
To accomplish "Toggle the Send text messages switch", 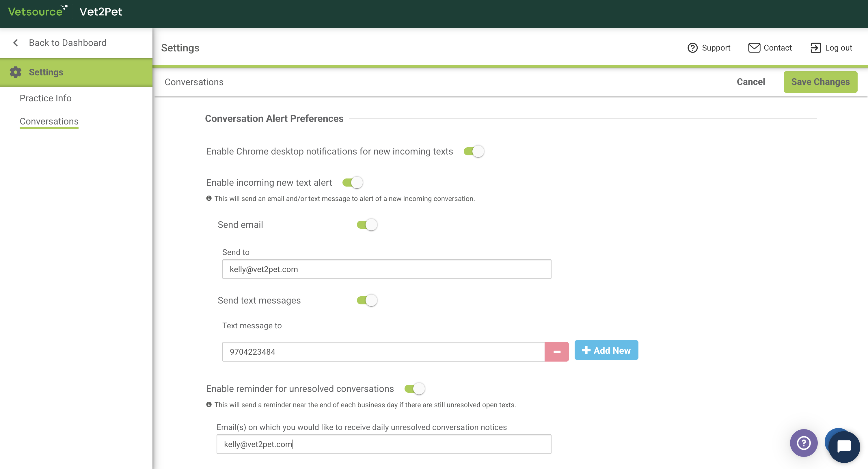I will [x=367, y=300].
